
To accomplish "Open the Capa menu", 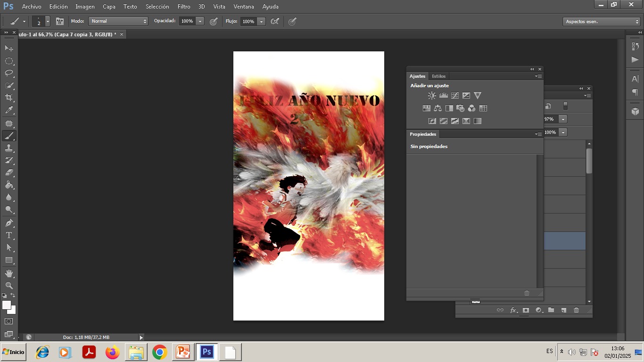I will coord(109,7).
